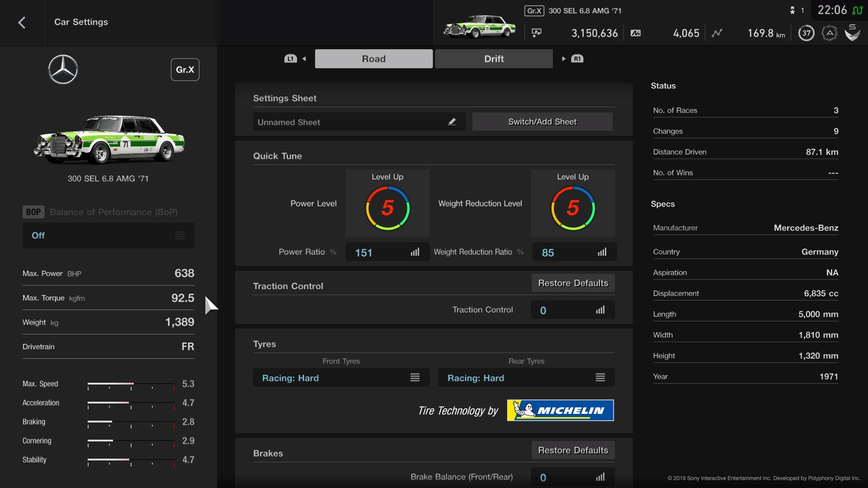Adjust the Power Ratio value 151

pyautogui.click(x=387, y=252)
